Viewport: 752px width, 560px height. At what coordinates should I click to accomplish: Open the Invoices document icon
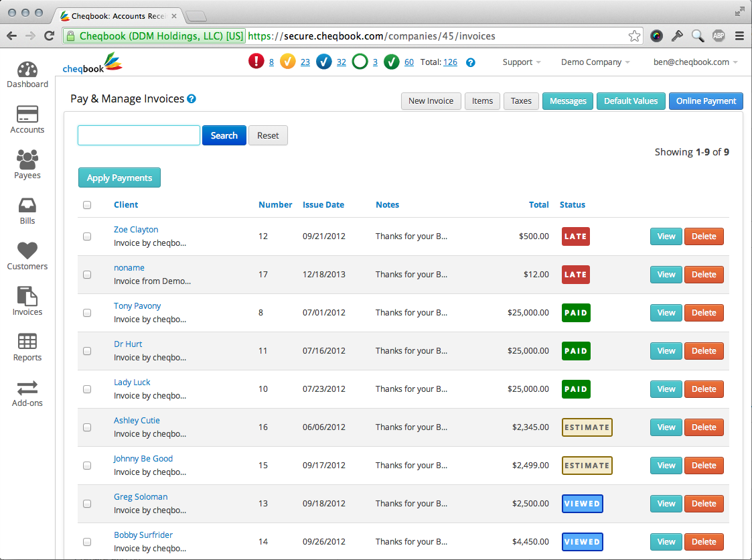27,296
